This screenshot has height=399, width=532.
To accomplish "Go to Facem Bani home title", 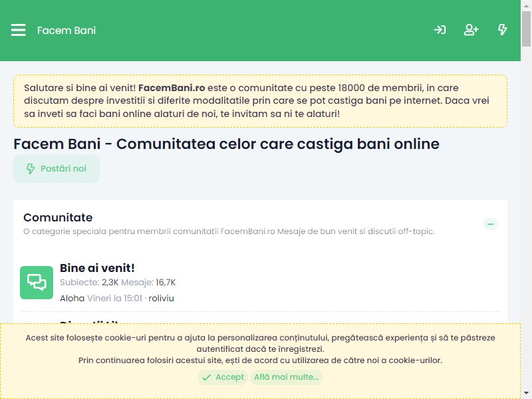I will (x=66, y=30).
